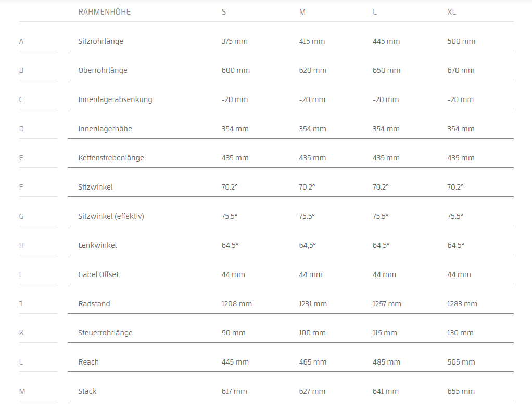The height and width of the screenshot is (412, 532).
Task: Click the Steuerrohrlänge row label
Action: click(x=105, y=333)
